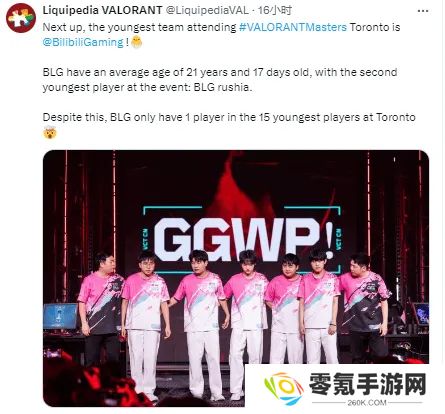Click the exploding head emoji below the text
Image resolution: width=445 pixels, height=414 pixels.
50,133
